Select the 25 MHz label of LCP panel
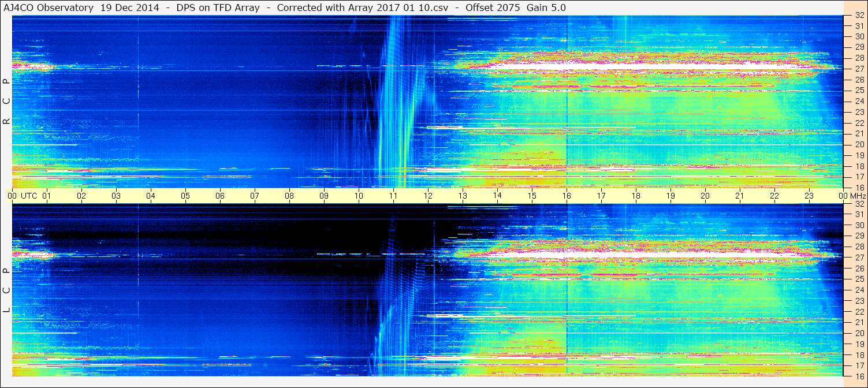The image size is (868, 388). click(859, 279)
